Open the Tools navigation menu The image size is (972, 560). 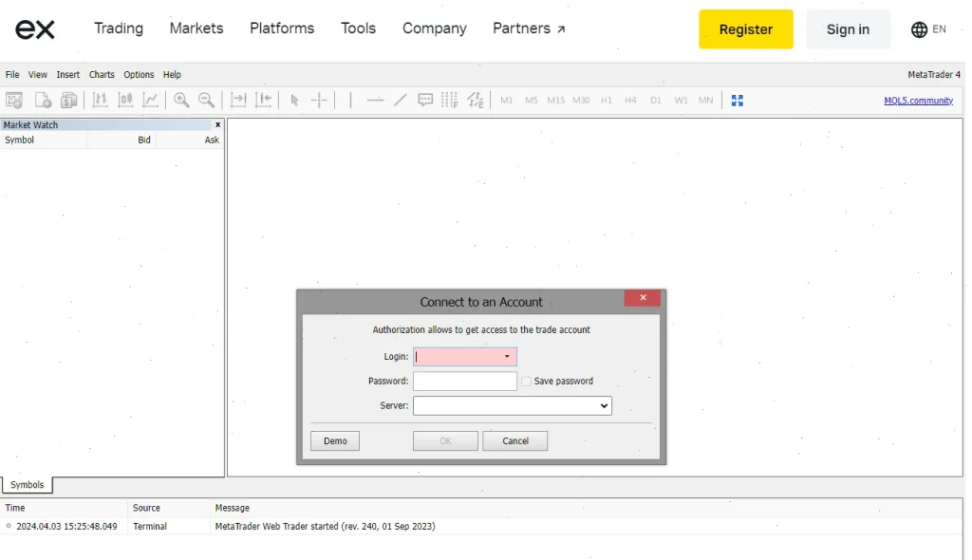tap(358, 28)
